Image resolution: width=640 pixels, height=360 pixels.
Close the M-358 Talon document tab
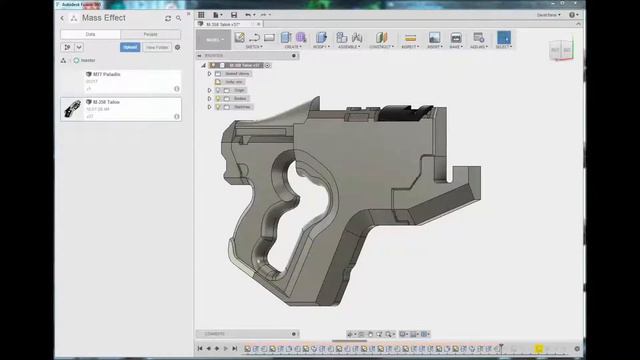(258, 24)
